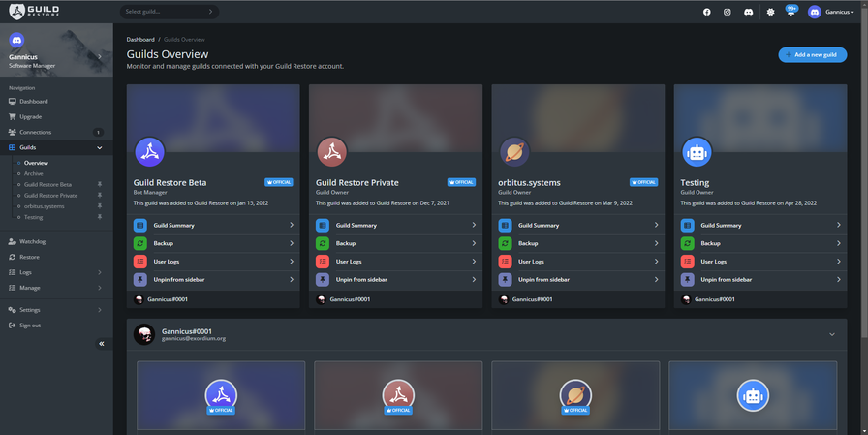Viewport: 868px width, 435px height.
Task: Expand the Settings sidebar menu
Action: (56, 310)
